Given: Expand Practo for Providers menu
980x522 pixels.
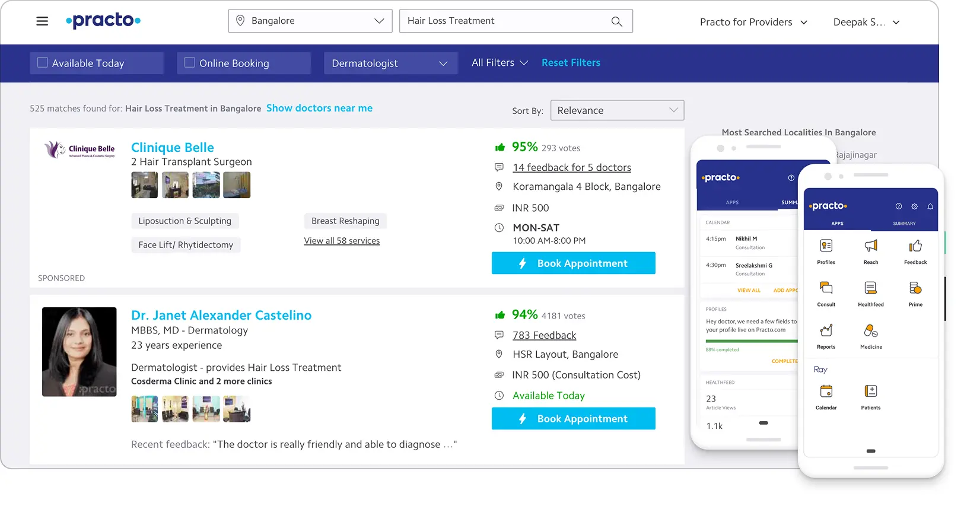Looking at the screenshot, I should pyautogui.click(x=753, y=22).
